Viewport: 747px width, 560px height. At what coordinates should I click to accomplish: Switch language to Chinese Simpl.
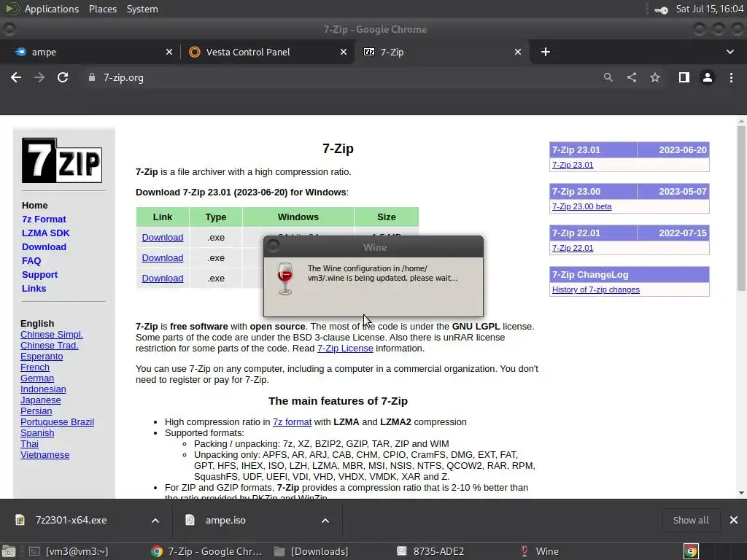pyautogui.click(x=52, y=334)
